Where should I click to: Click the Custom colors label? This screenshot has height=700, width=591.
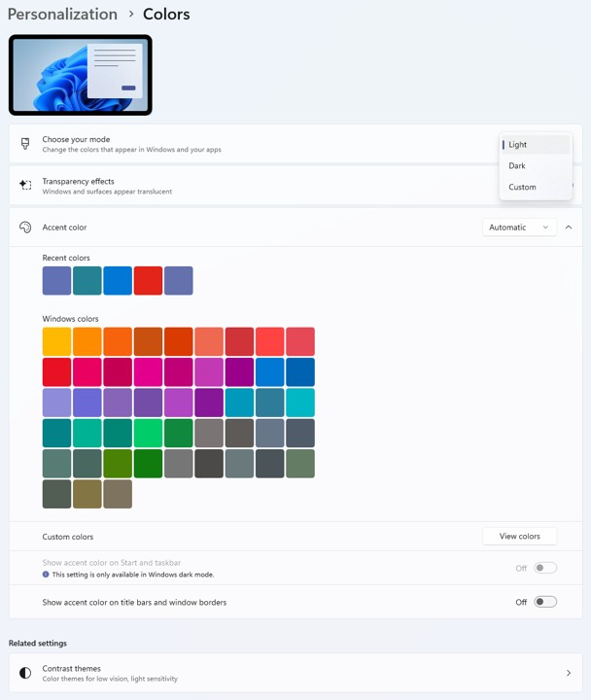68,537
